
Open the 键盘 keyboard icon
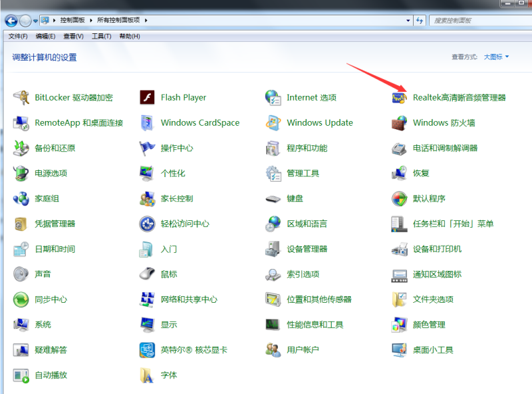pos(273,199)
